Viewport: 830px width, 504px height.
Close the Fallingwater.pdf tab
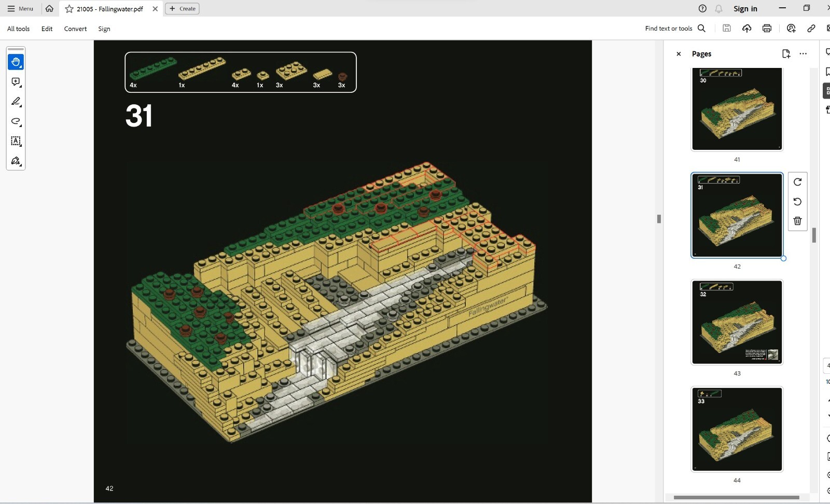pos(155,9)
